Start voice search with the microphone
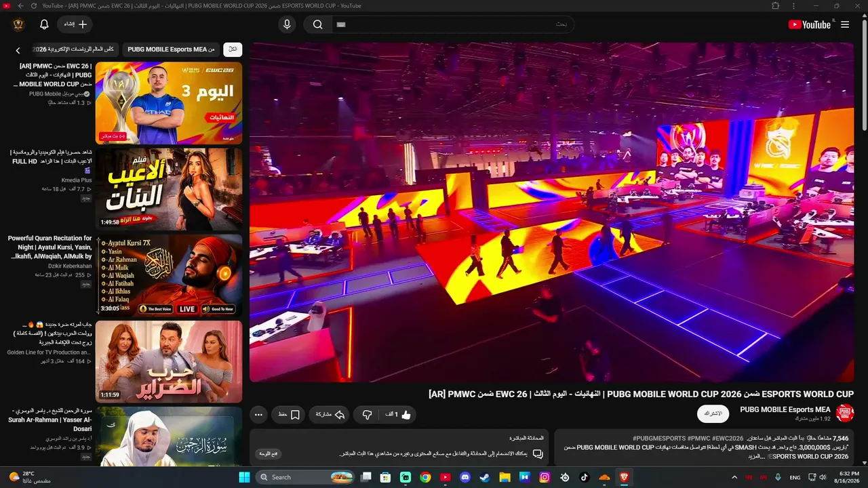The width and height of the screenshot is (868, 488). tap(287, 24)
